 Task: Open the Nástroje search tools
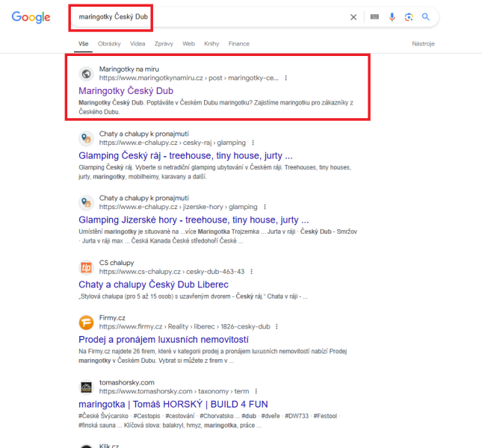pyautogui.click(x=423, y=44)
